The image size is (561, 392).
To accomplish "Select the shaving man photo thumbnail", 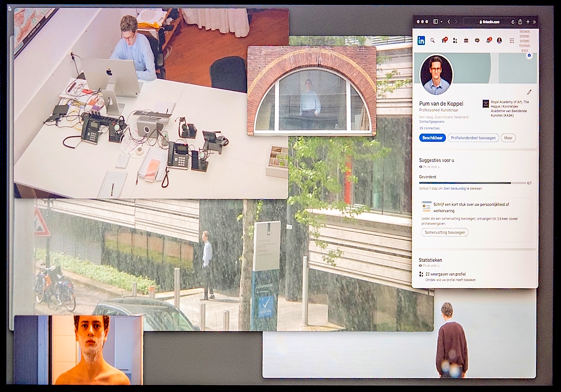I will pyautogui.click(x=79, y=350).
